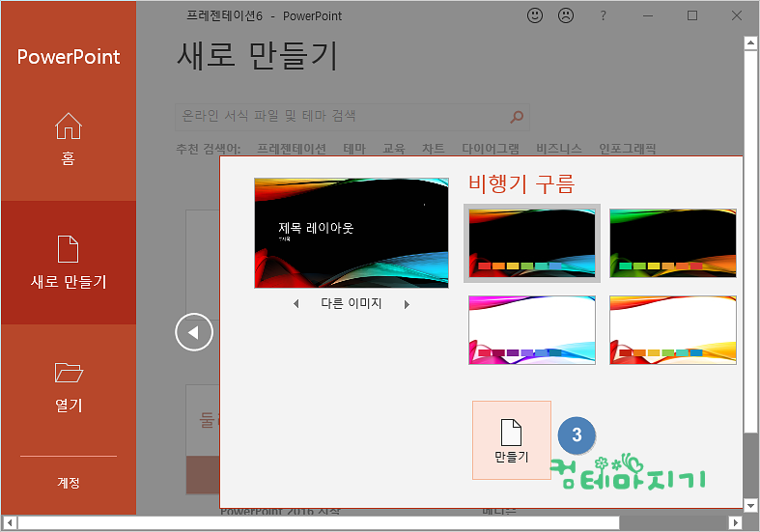The width and height of the screenshot is (760, 532).
Task: Click the 다른 이미지 label
Action: (352, 304)
